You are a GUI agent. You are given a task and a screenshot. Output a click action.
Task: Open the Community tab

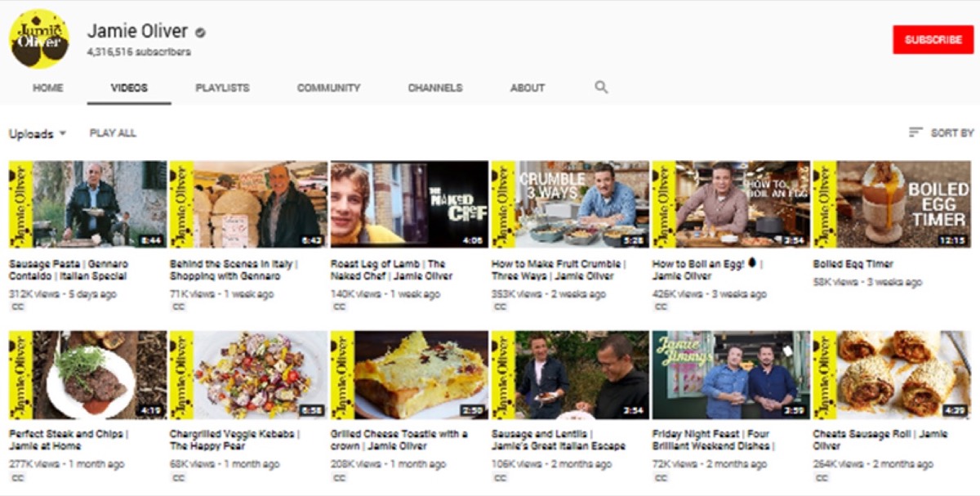(x=328, y=87)
